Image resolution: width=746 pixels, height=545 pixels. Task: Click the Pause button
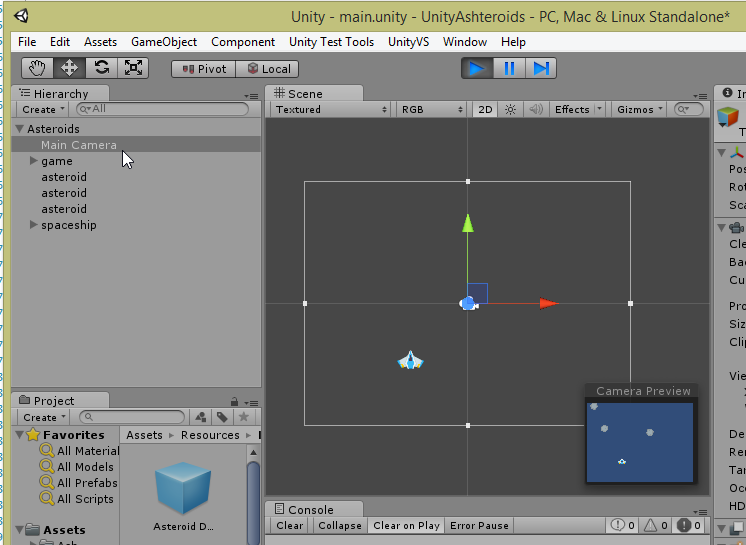pos(509,68)
